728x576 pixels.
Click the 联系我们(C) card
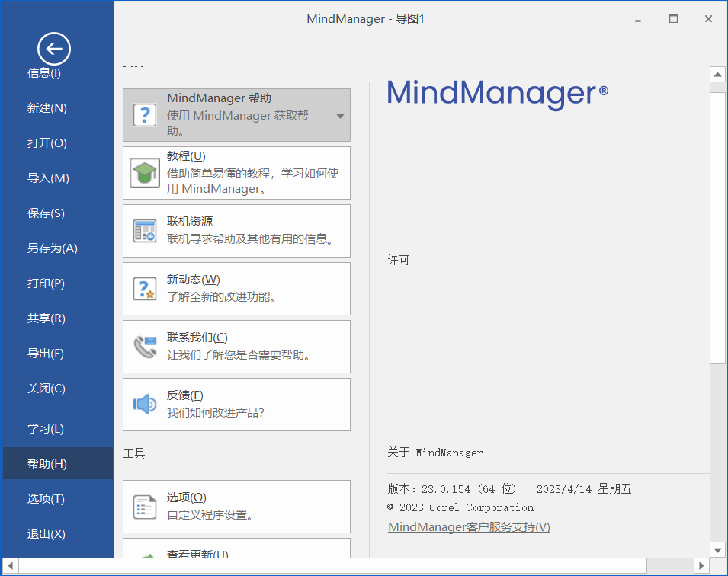point(236,347)
